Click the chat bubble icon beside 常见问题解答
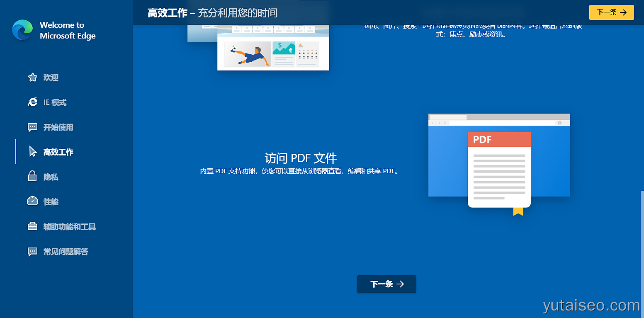 pyautogui.click(x=32, y=252)
